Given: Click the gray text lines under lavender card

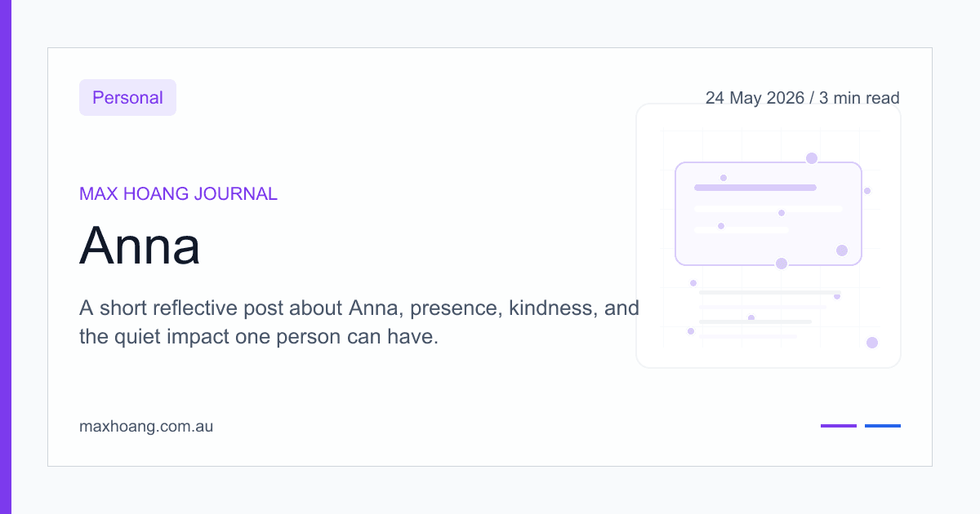Looking at the screenshot, I should [x=769, y=314].
